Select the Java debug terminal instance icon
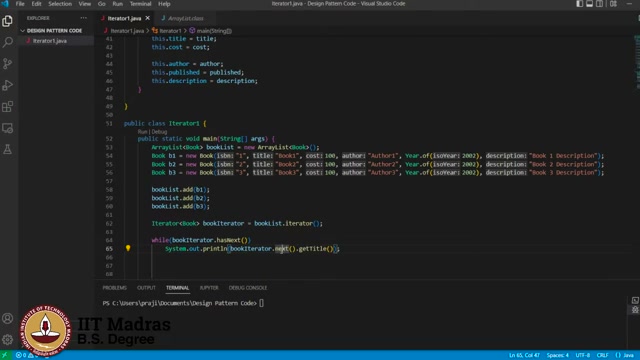 [x=635, y=310]
